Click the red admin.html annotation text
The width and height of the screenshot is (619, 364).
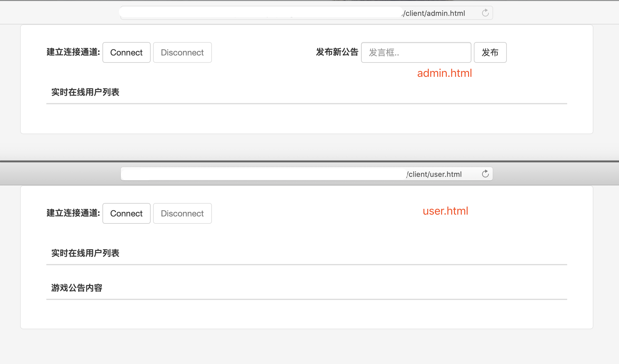444,73
